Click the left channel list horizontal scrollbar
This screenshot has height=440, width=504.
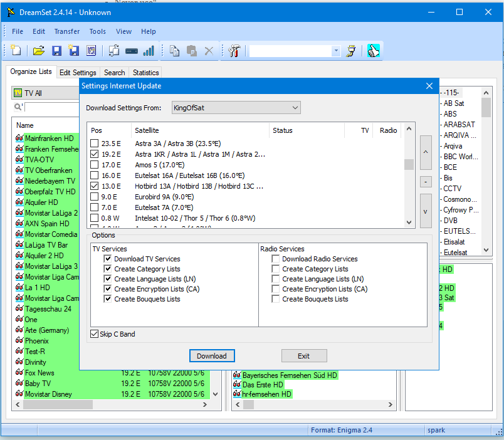click(x=111, y=404)
